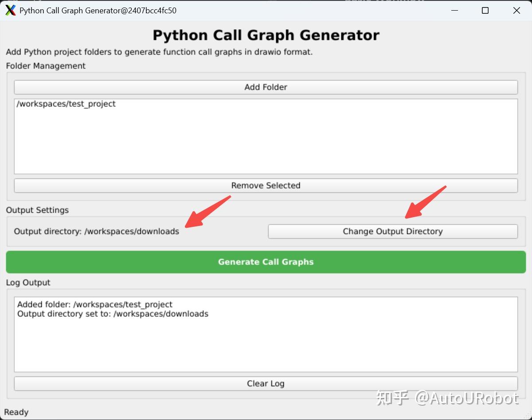Image resolution: width=532 pixels, height=420 pixels.
Task: Click Remove Selected button
Action: (266, 186)
